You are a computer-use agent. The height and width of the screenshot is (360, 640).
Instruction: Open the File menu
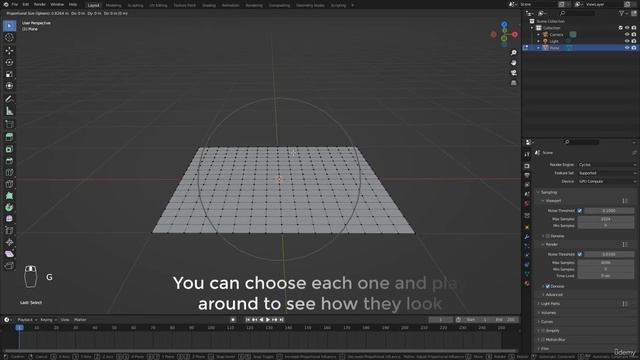pyautogui.click(x=15, y=4)
